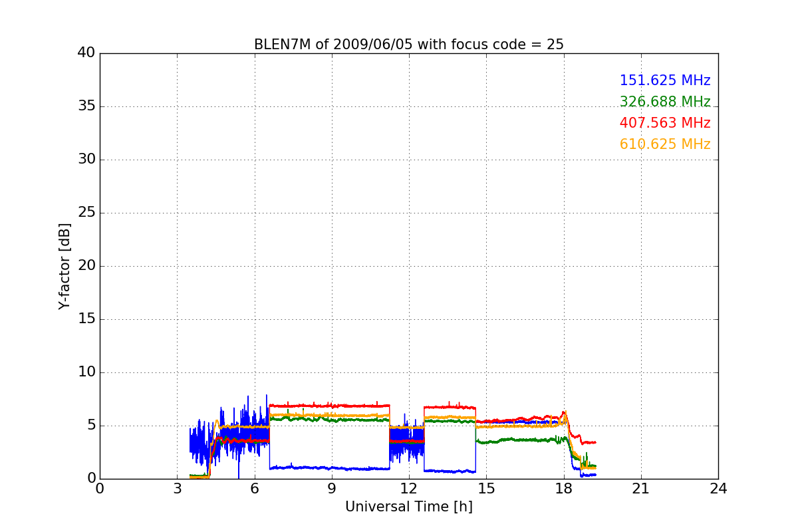The width and height of the screenshot is (798, 532).
Task: Click the x-axis tick label 6
Action: [255, 489]
